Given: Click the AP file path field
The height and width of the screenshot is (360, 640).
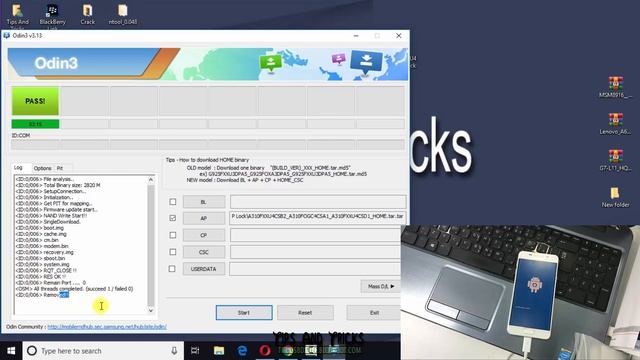Looking at the screenshot, I should click(x=318, y=217).
